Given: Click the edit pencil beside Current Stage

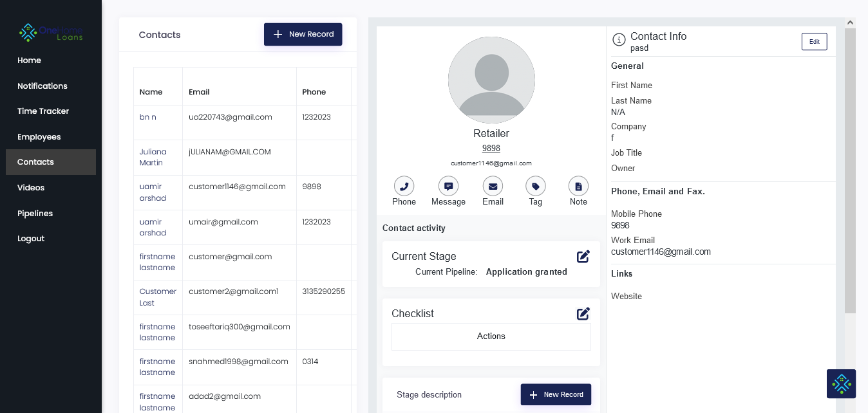Looking at the screenshot, I should [583, 256].
